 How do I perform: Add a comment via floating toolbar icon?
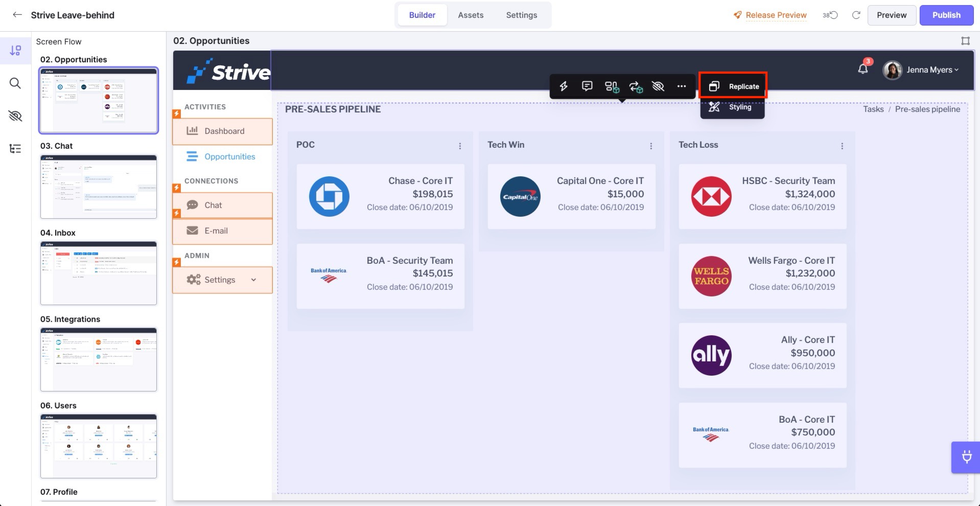coord(587,86)
